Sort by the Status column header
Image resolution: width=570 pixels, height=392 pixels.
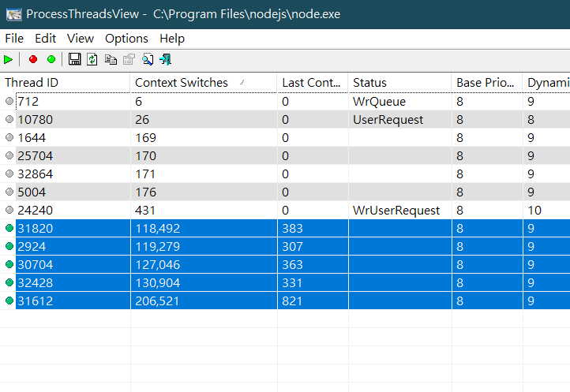coord(400,83)
